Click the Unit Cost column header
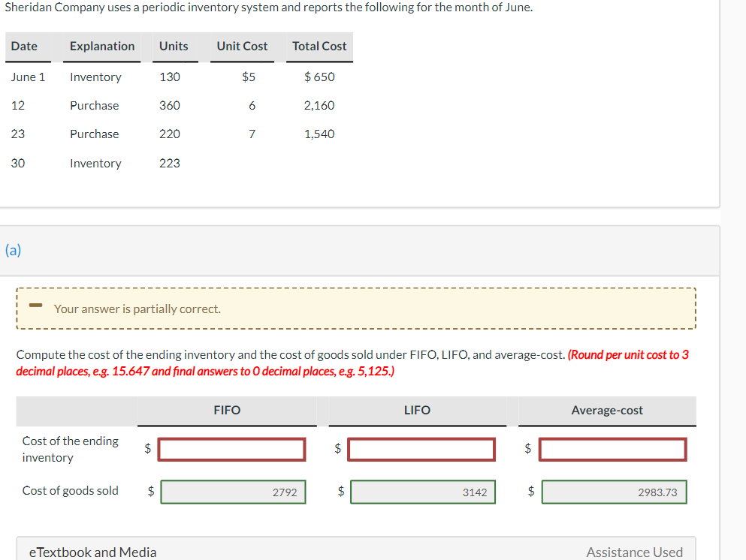The height and width of the screenshot is (560, 746). [x=242, y=46]
